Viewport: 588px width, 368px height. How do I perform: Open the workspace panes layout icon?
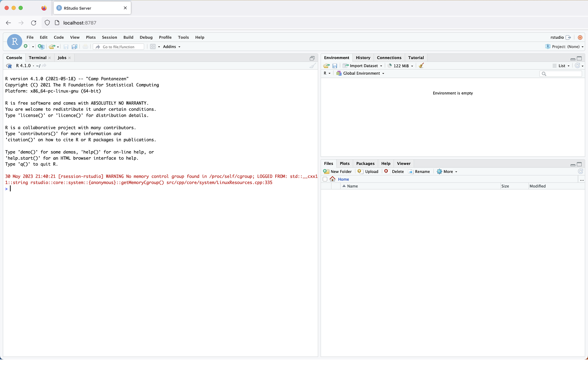click(153, 47)
